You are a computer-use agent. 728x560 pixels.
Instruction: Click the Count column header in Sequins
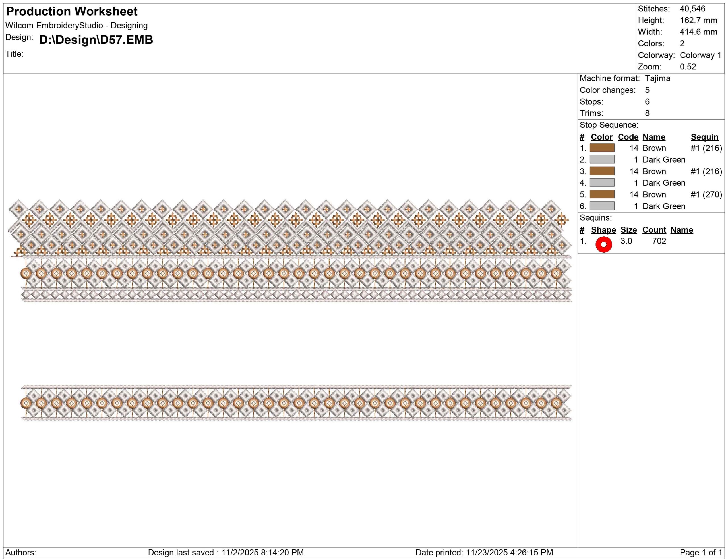point(654,230)
